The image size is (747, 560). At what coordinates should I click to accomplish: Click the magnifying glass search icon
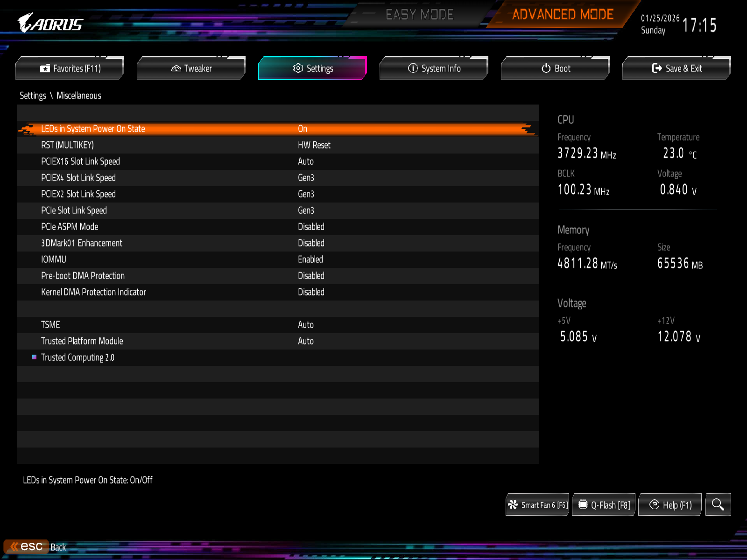tap(718, 504)
